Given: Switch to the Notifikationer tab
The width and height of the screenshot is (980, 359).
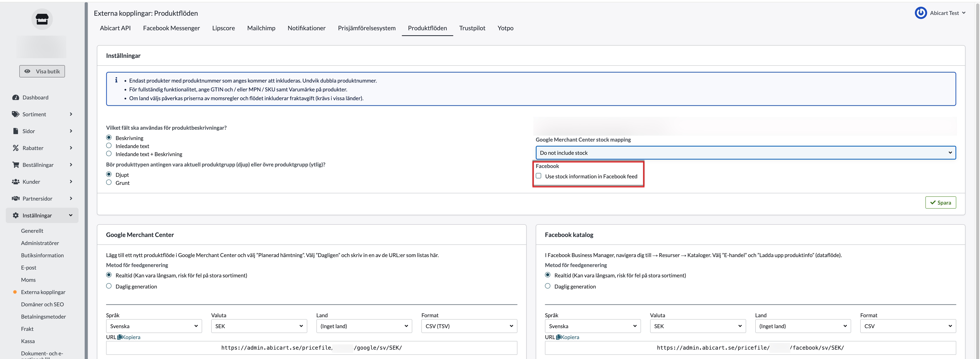Looking at the screenshot, I should click(x=306, y=28).
